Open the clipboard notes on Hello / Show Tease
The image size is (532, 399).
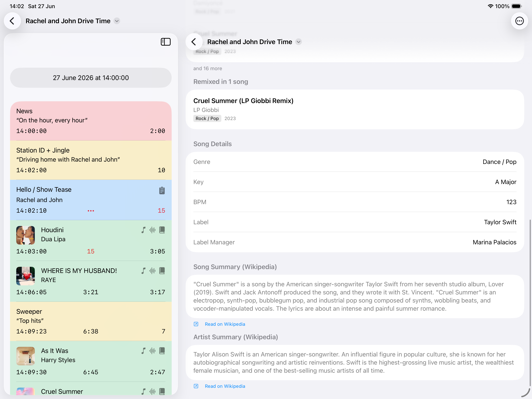tap(162, 190)
